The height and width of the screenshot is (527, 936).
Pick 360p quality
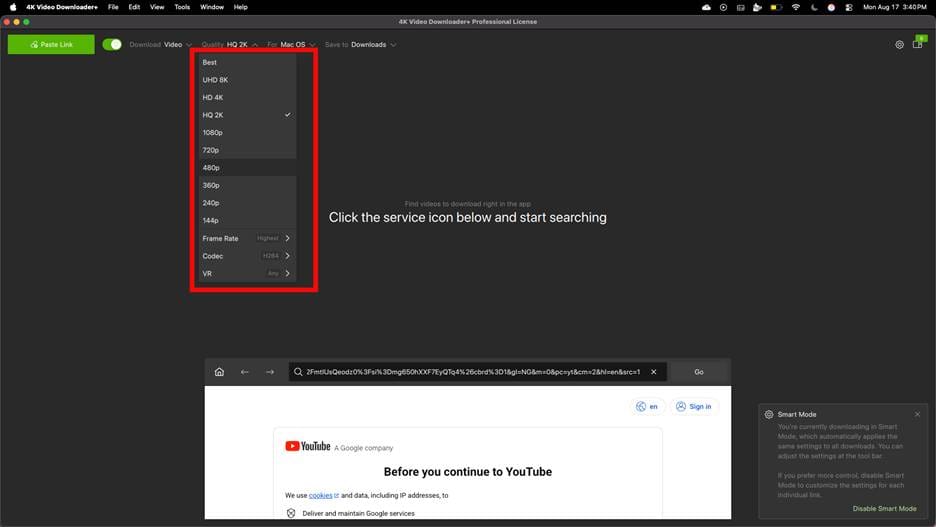pyautogui.click(x=247, y=185)
